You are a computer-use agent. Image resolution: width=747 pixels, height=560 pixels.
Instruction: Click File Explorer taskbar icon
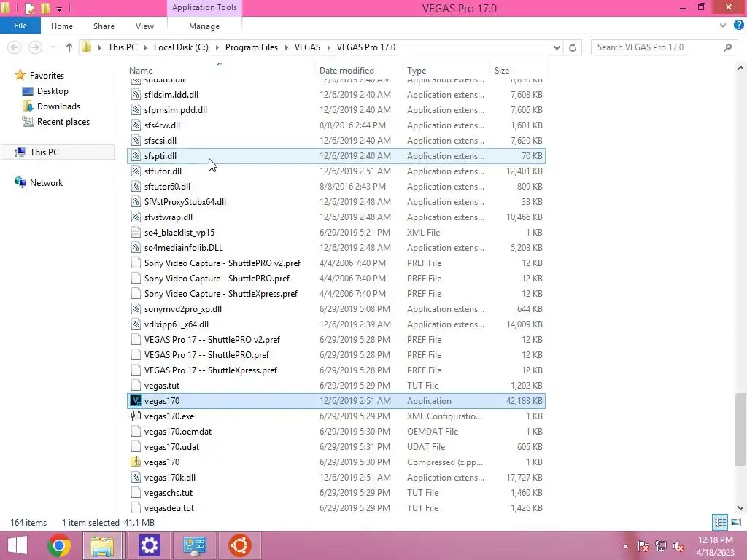(102, 545)
